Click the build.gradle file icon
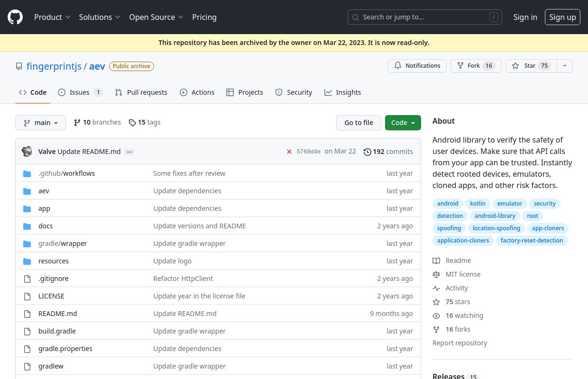 point(27,331)
